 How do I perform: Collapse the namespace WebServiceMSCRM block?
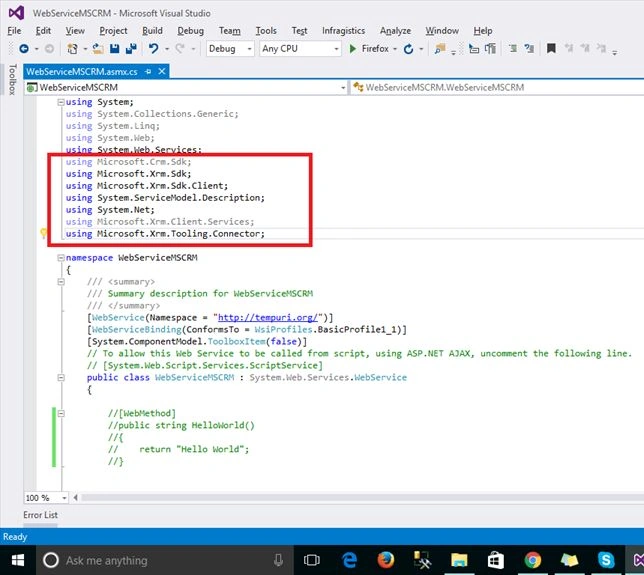[61, 258]
